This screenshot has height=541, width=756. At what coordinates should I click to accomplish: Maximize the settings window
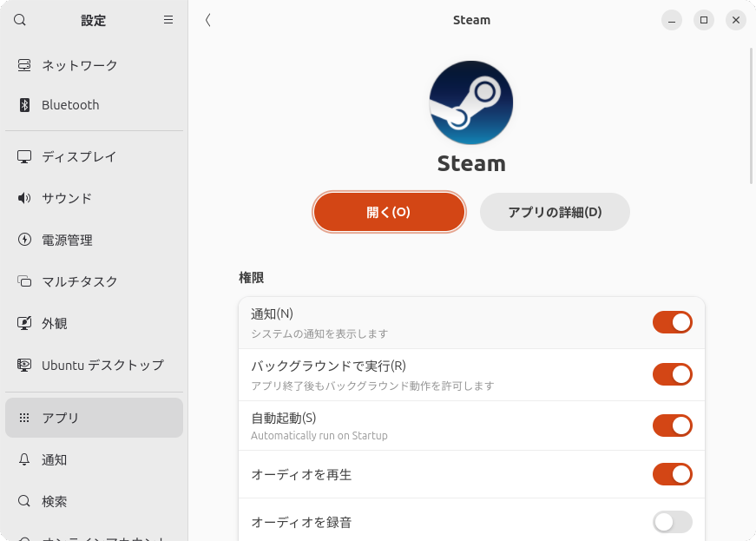pos(703,20)
